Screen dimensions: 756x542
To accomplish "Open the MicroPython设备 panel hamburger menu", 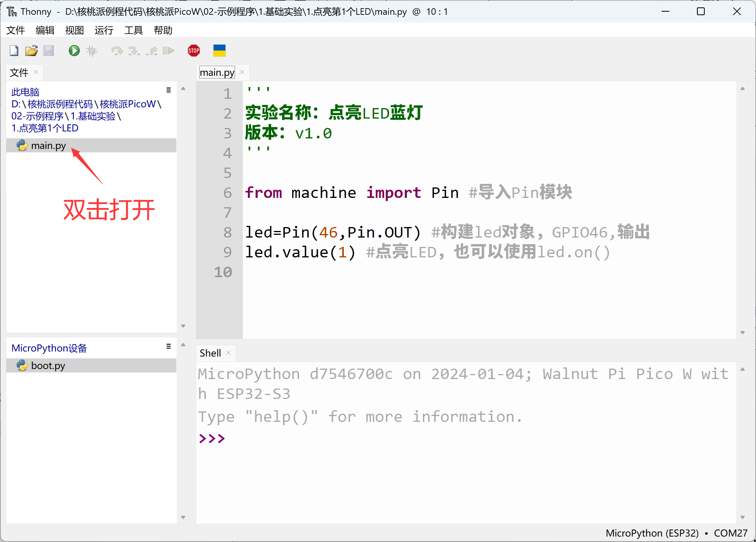I will click(x=169, y=346).
